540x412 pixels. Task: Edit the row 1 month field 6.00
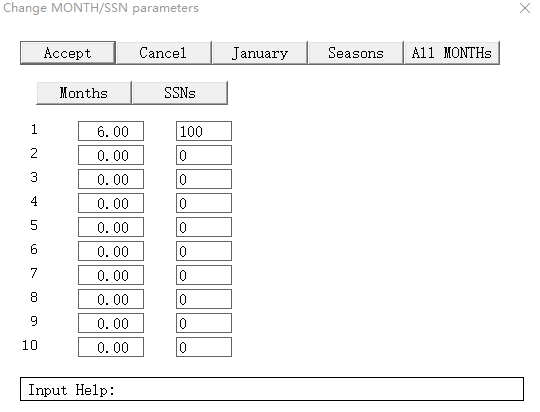(x=111, y=131)
